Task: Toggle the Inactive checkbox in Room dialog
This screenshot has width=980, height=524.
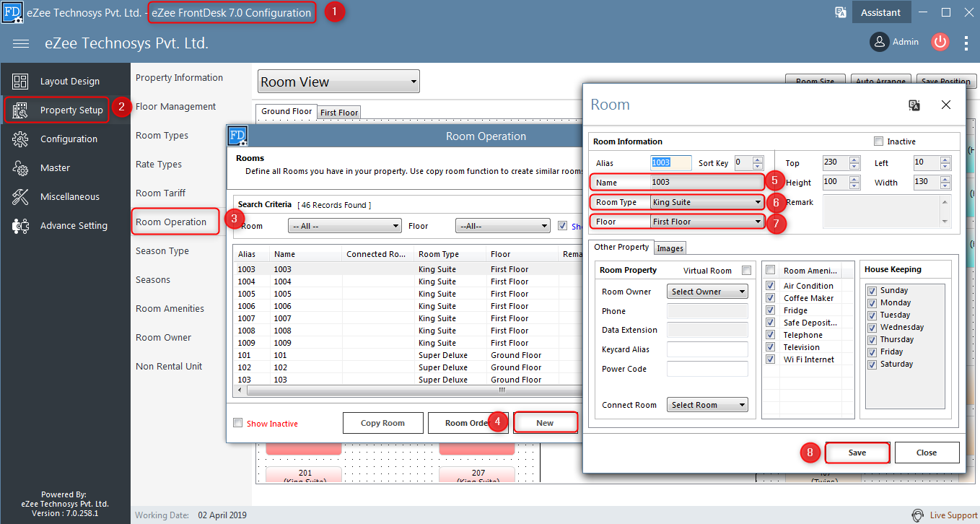Action: [878, 141]
